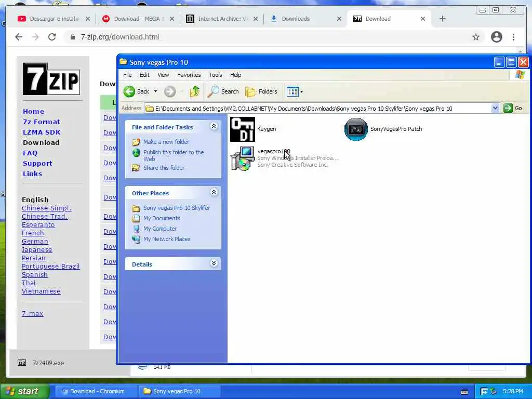
Task: Click the Forward arrow in Explorer toolbar
Action: point(170,91)
